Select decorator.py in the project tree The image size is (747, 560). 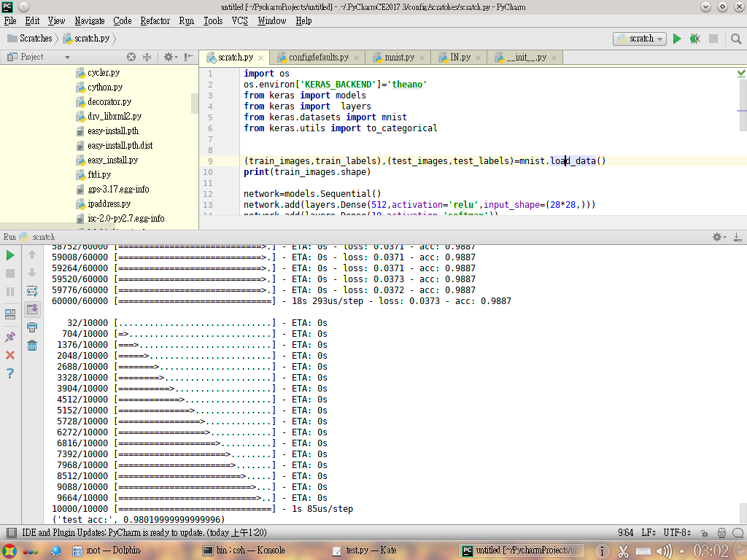(109, 102)
